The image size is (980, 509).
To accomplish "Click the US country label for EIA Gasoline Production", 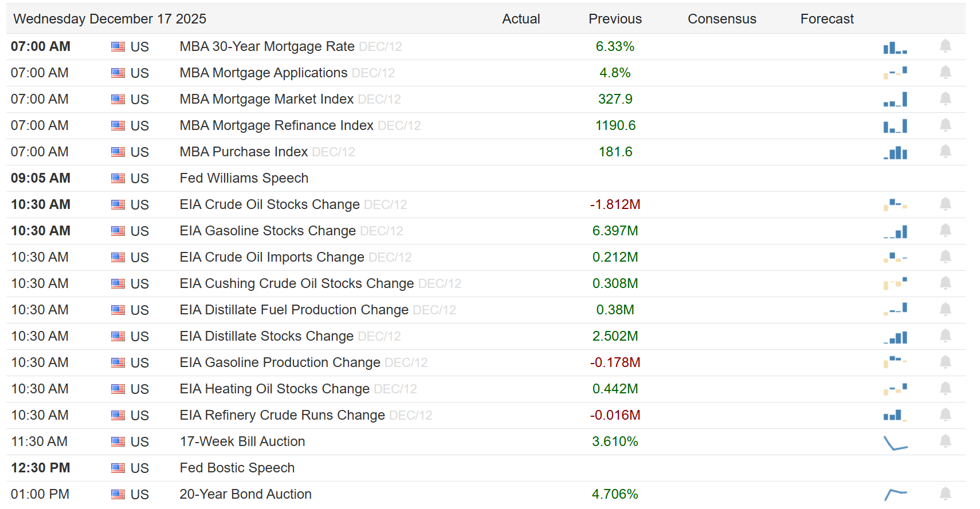I will [139, 363].
